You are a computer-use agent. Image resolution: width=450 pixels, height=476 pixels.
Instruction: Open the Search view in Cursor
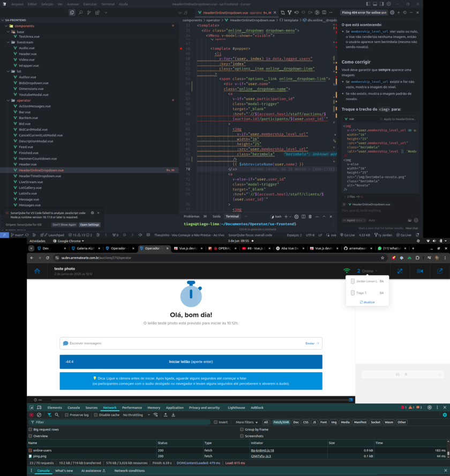[x=80, y=12]
